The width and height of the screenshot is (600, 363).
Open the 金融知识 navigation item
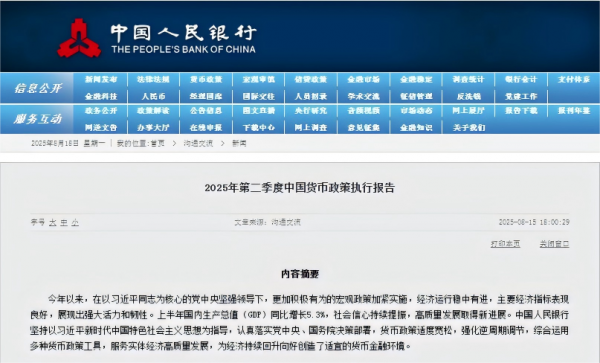416,128
